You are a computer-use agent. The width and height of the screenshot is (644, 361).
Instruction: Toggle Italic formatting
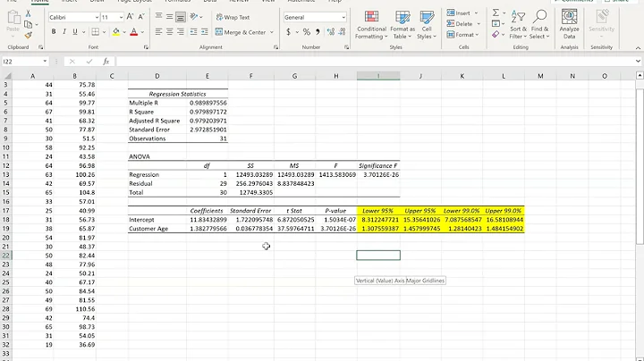pyautogui.click(x=64, y=31)
